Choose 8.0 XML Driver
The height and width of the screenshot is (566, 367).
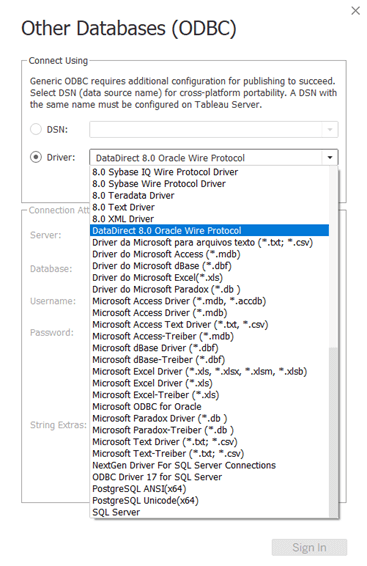209,219
